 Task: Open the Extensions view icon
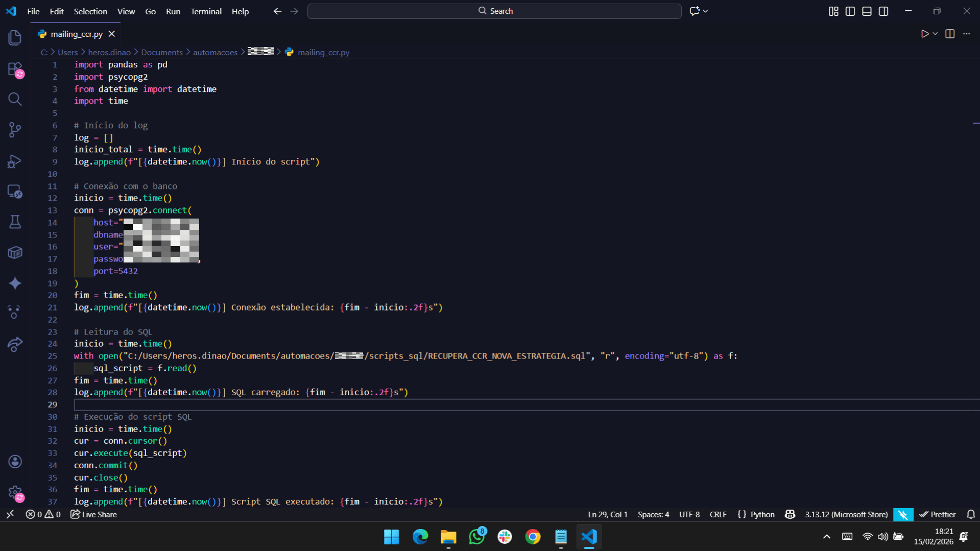point(15,69)
